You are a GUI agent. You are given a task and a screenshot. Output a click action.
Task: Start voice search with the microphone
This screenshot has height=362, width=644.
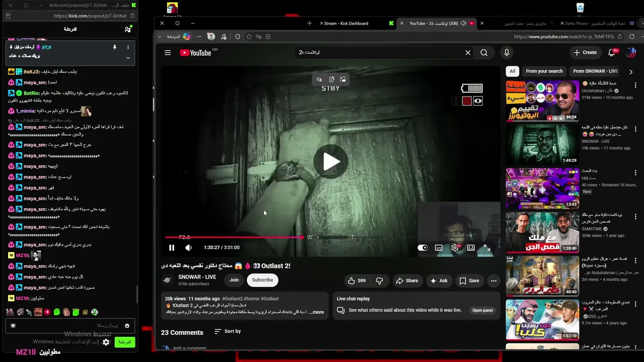tap(507, 53)
